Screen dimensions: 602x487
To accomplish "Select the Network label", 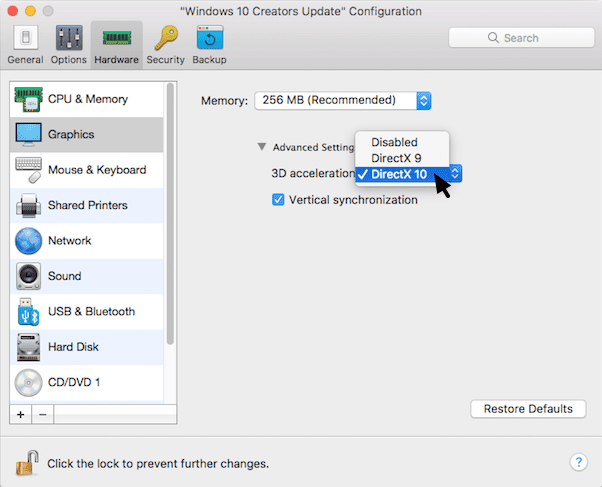I will (x=69, y=241).
